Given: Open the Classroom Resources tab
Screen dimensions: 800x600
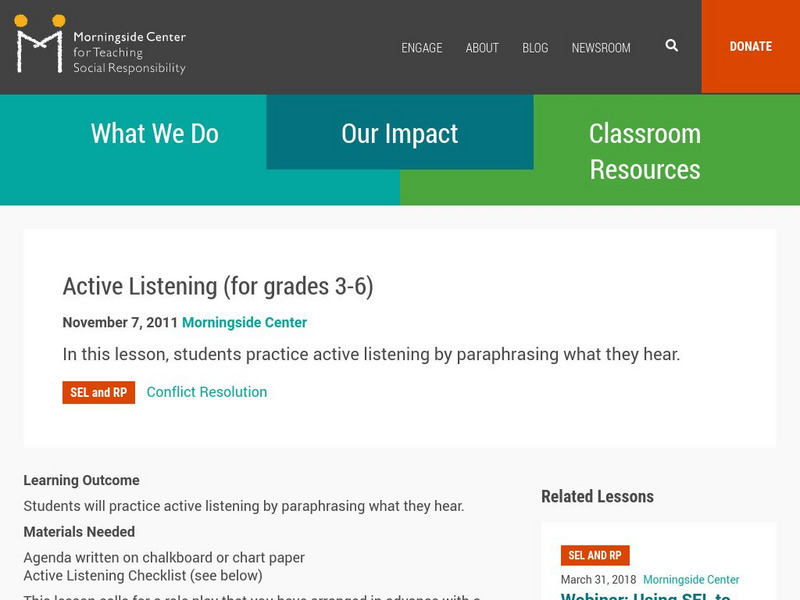Looking at the screenshot, I should [x=645, y=151].
